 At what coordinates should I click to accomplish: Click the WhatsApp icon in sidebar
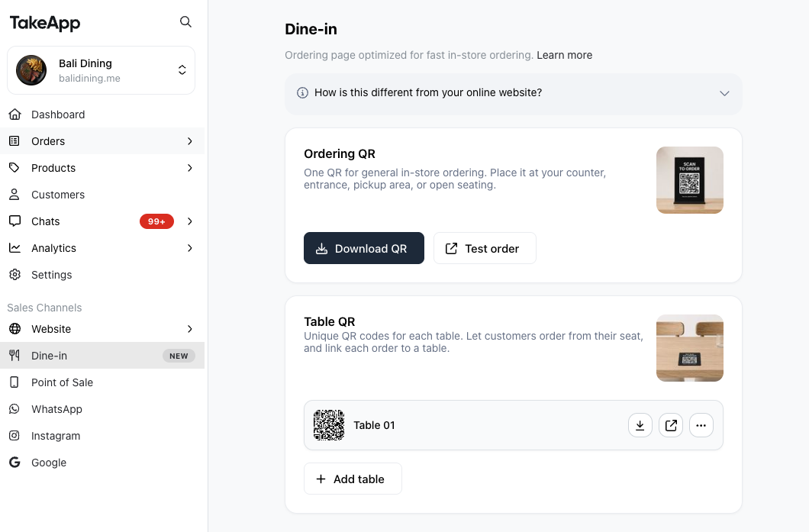pos(15,409)
